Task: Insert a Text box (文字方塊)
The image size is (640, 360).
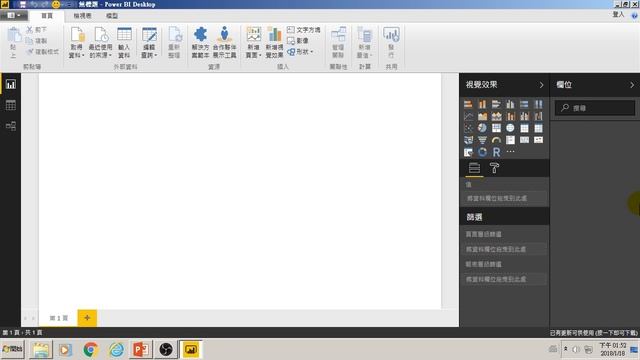Action: click(x=303, y=30)
